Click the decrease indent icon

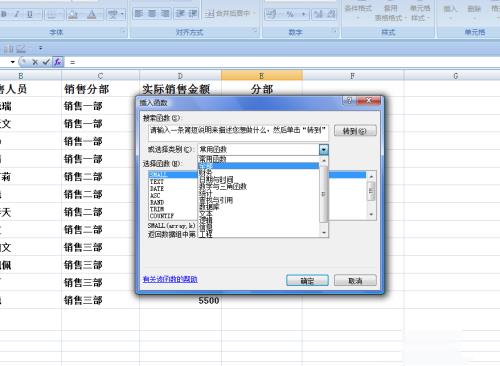coord(180,14)
